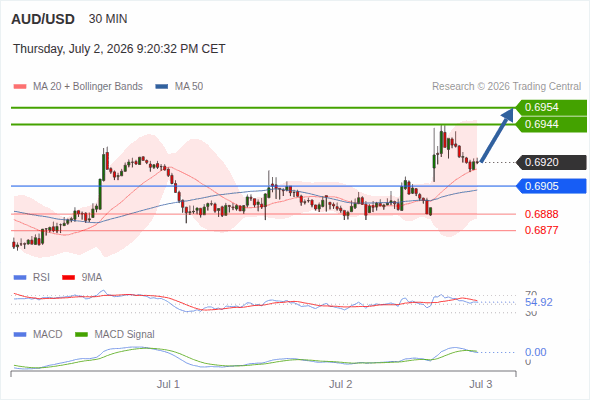The width and height of the screenshot is (590, 400).
Task: Toggle the 9MA red legend entry
Action: (x=82, y=277)
